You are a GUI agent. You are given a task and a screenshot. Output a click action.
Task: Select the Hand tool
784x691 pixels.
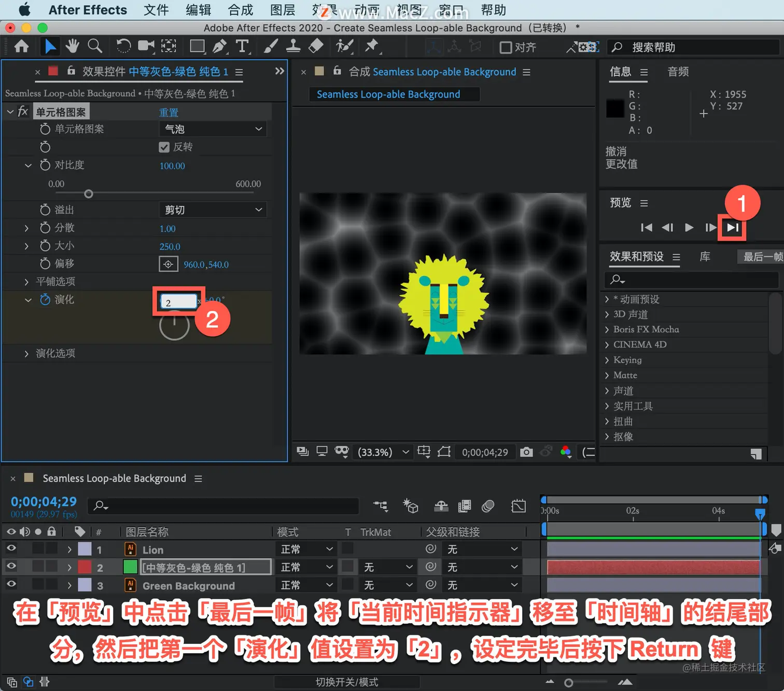(72, 47)
